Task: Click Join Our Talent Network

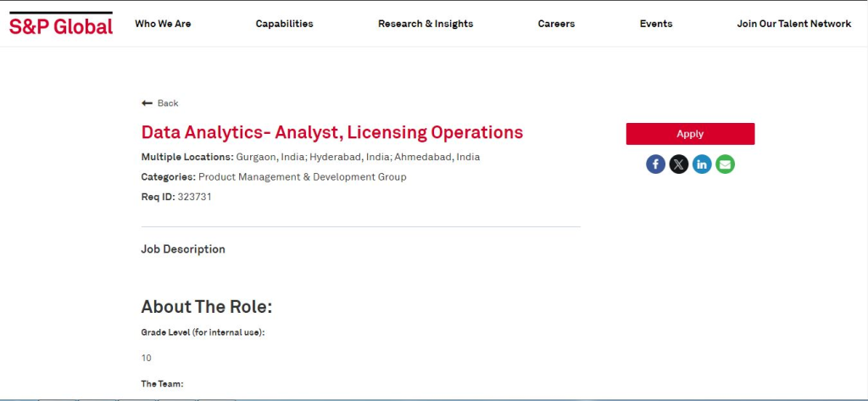Action: pyautogui.click(x=793, y=24)
